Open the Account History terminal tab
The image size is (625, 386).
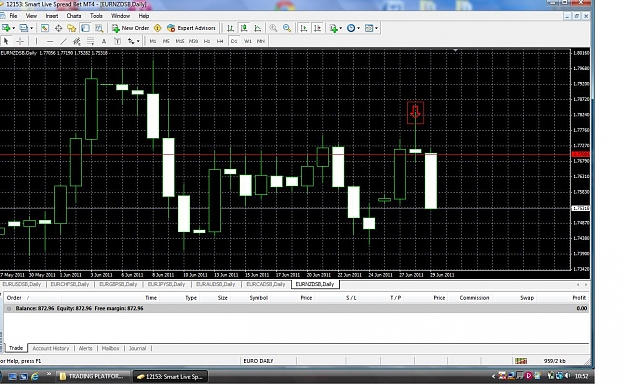pyautogui.click(x=51, y=348)
